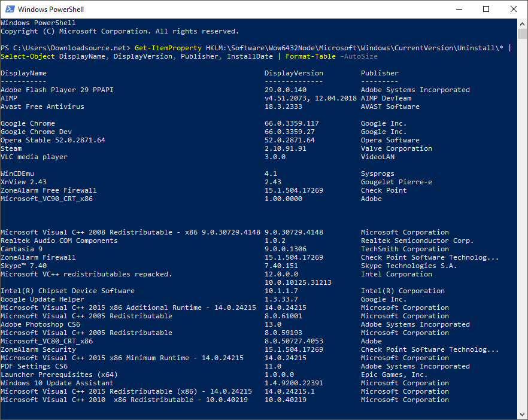Click Epic Games, Inc. publisher
528x420 pixels.
(395, 375)
